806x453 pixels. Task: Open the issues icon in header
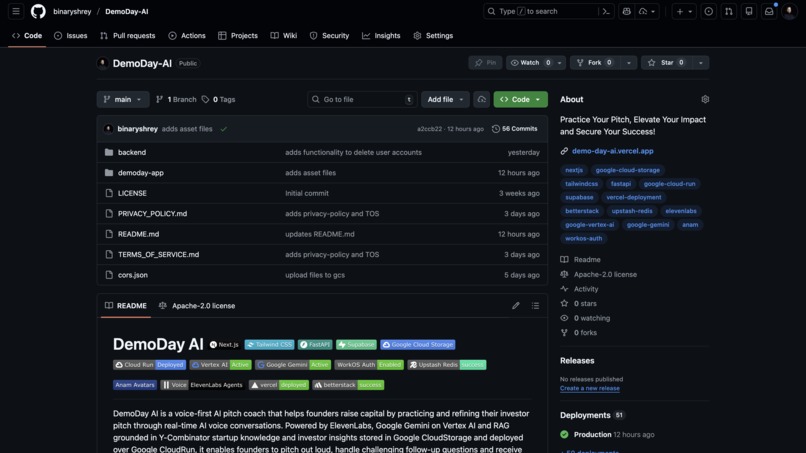pyautogui.click(x=708, y=11)
